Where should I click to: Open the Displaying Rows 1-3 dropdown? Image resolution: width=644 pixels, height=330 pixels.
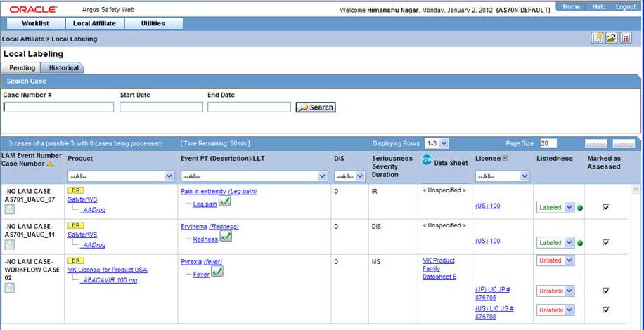coord(437,143)
